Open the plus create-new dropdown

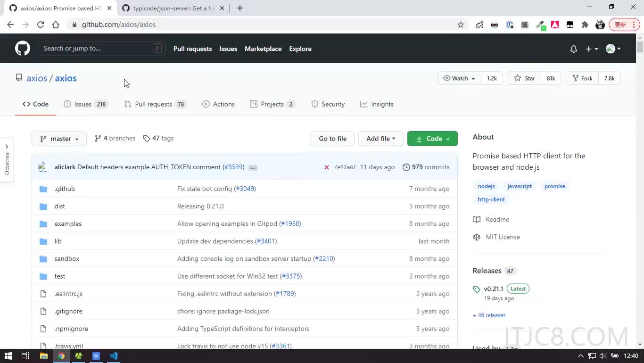(592, 49)
